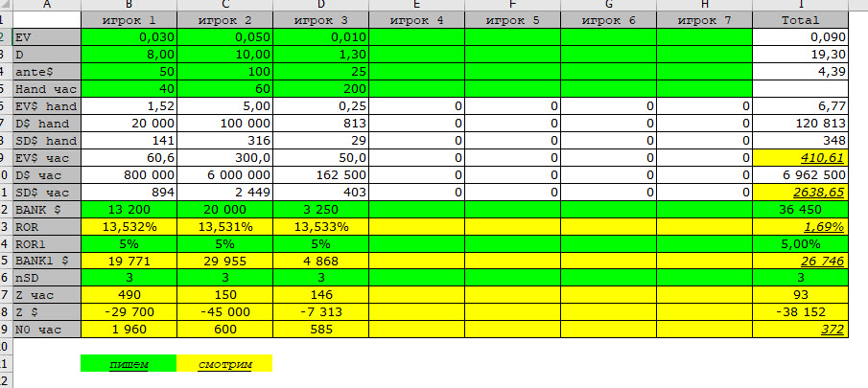Click the D cell with 8,00

tap(129, 55)
